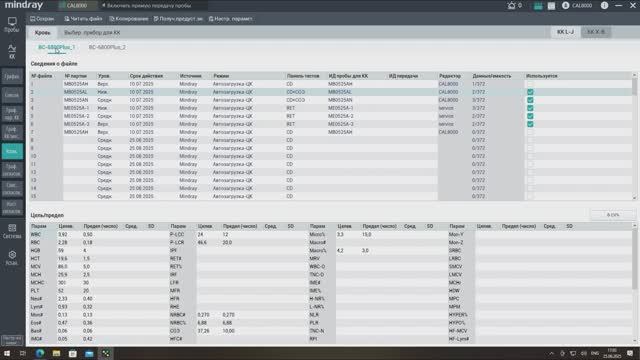Toggle Используется checkbox for row ME0525A-3

[530, 124]
